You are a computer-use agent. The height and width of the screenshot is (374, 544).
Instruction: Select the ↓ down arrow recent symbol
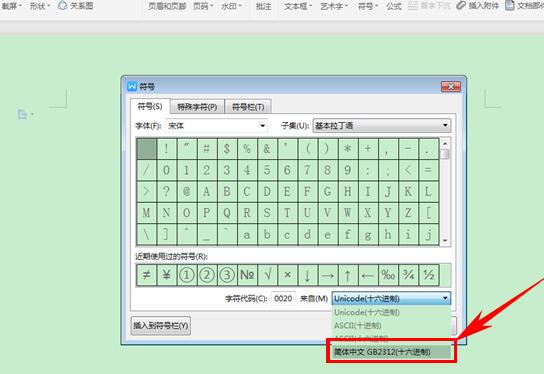point(307,275)
